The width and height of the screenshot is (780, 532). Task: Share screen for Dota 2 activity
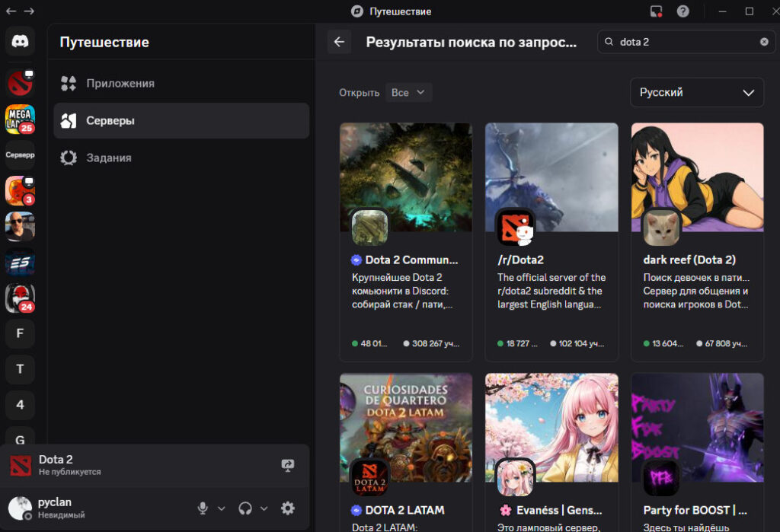click(287, 465)
